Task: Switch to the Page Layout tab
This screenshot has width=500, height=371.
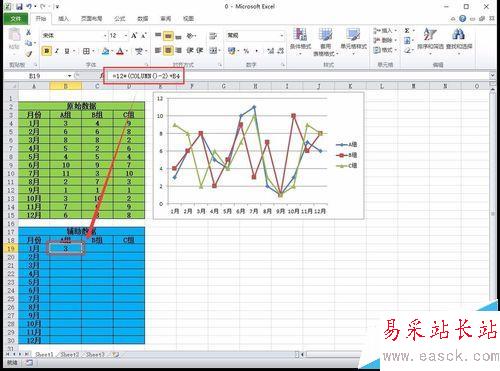Action: tap(91, 19)
